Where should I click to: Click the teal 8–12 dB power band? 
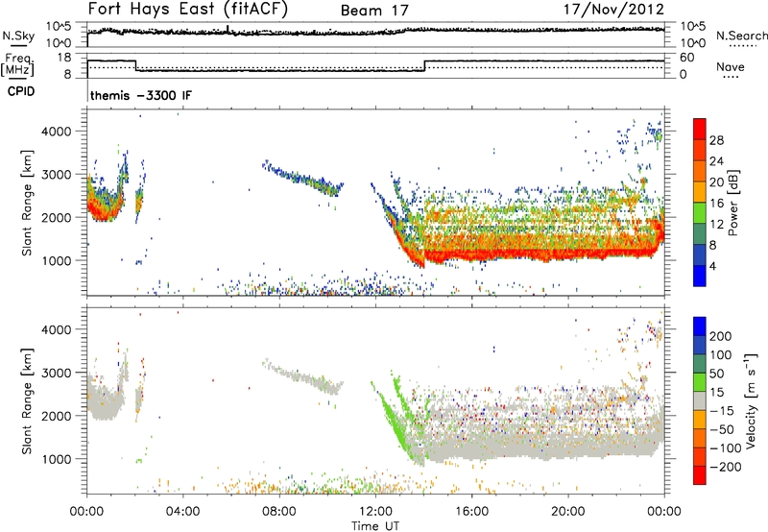point(700,234)
